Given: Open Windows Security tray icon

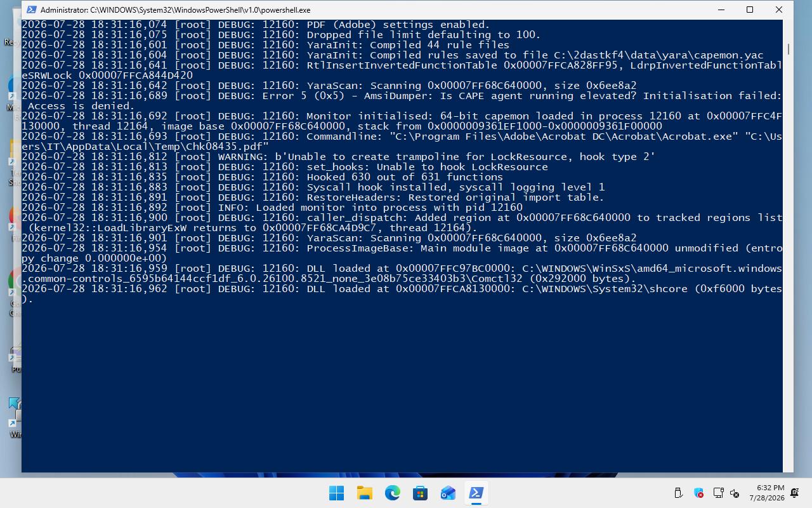Looking at the screenshot, I should coord(698,493).
